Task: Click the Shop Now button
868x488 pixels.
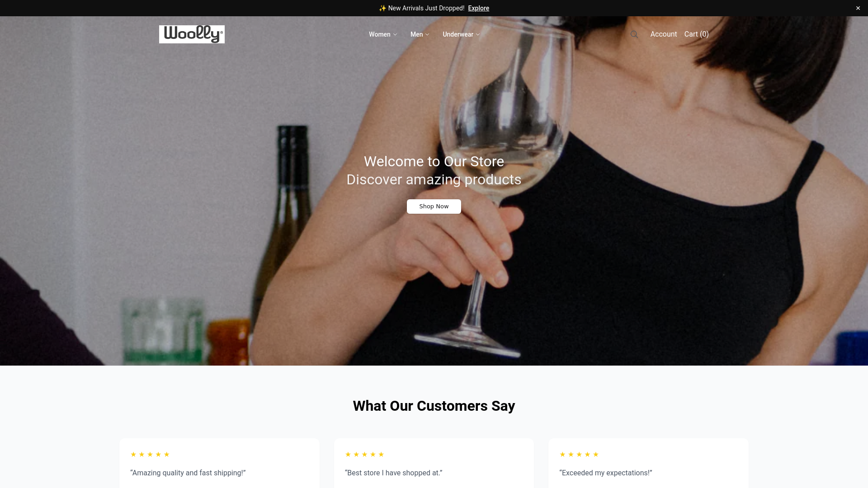Action: pos(434,206)
